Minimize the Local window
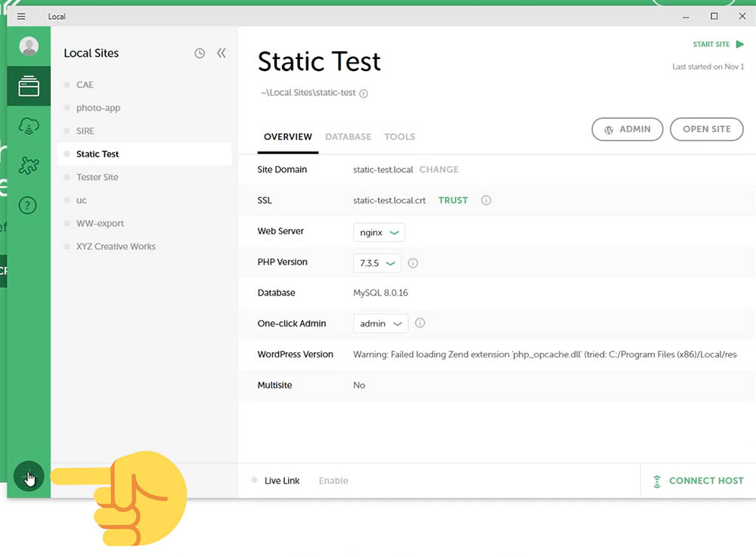The image size is (756, 557). (x=686, y=17)
